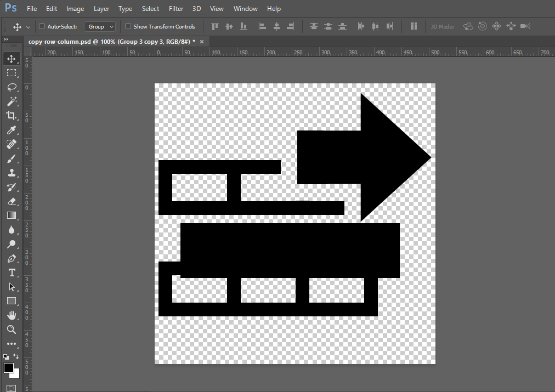Select the Zoom tool
The height and width of the screenshot is (392, 555).
(x=12, y=329)
